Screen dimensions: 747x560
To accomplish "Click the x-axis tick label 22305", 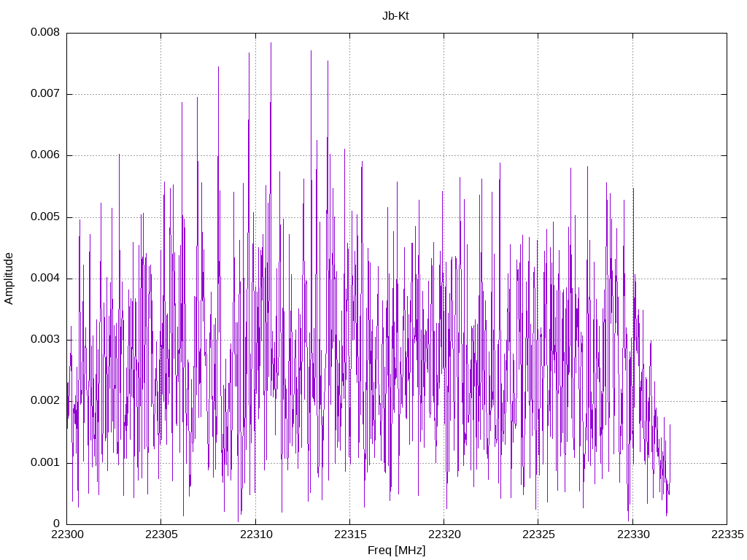I will point(161,534).
